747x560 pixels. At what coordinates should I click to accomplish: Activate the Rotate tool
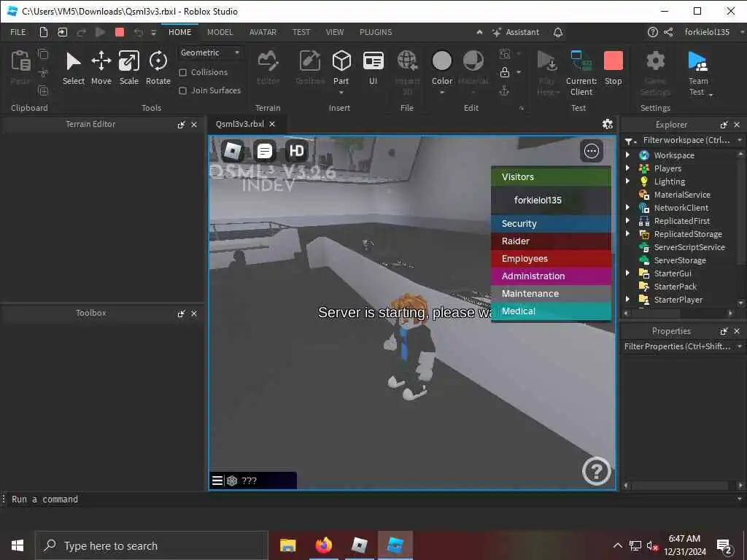[x=158, y=68]
